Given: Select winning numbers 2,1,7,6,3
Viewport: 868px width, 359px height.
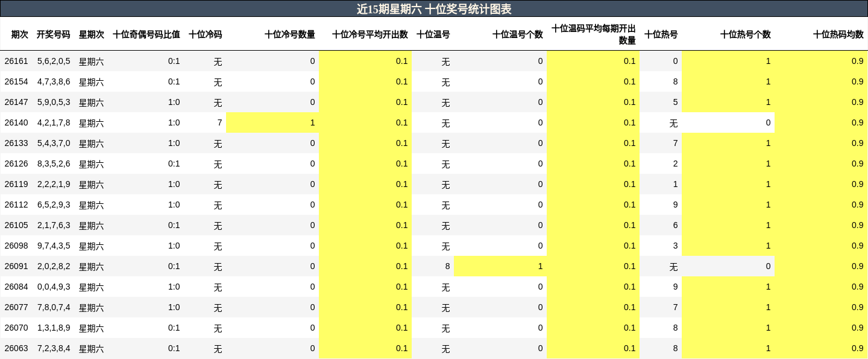Looking at the screenshot, I should coord(54,225).
